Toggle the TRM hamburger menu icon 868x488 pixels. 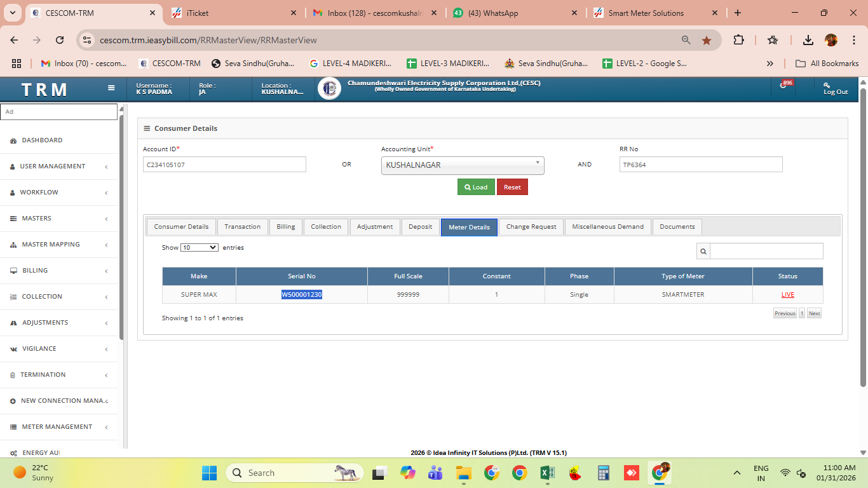coord(111,88)
